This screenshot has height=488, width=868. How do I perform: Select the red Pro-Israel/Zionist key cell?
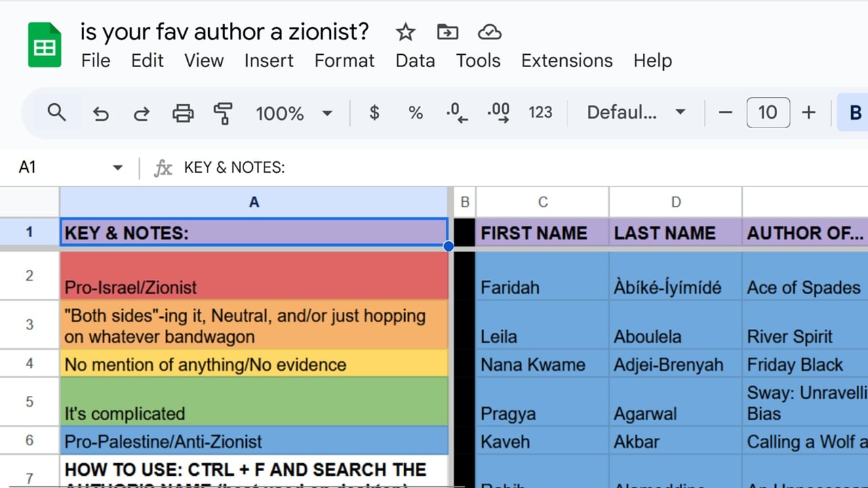point(254,275)
